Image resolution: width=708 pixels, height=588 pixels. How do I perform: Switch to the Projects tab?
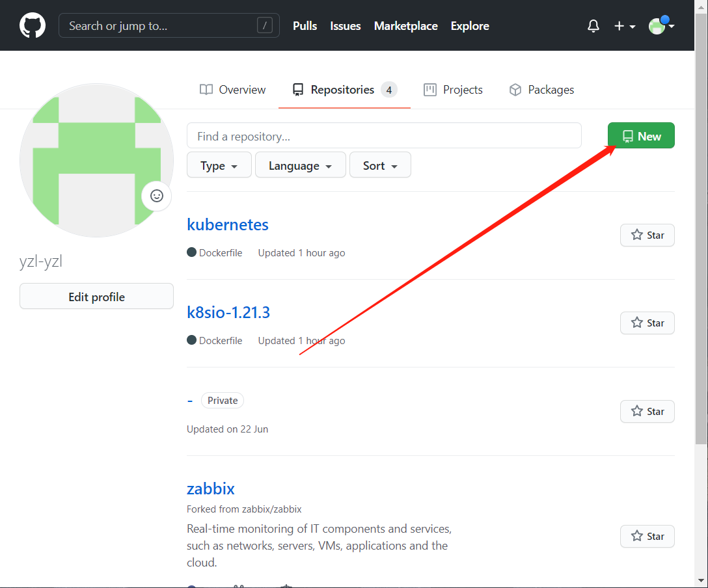[x=453, y=90]
